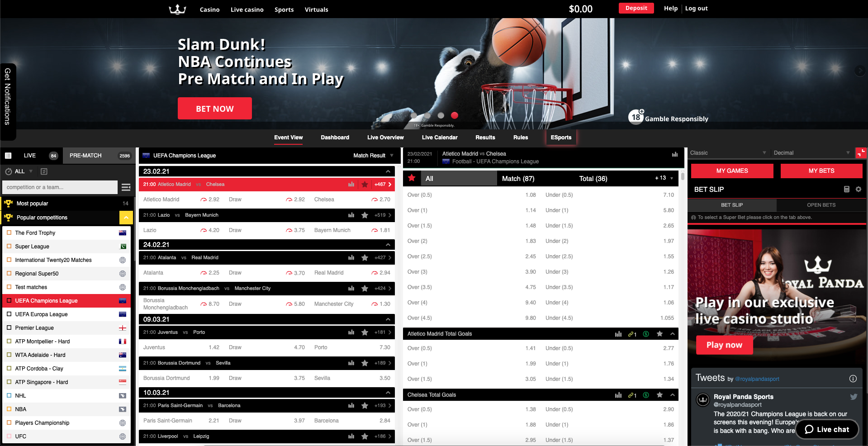This screenshot has height=446, width=868.
Task: Open statistics for Atletico Madrid vs Chelsea row
Action: (351, 185)
